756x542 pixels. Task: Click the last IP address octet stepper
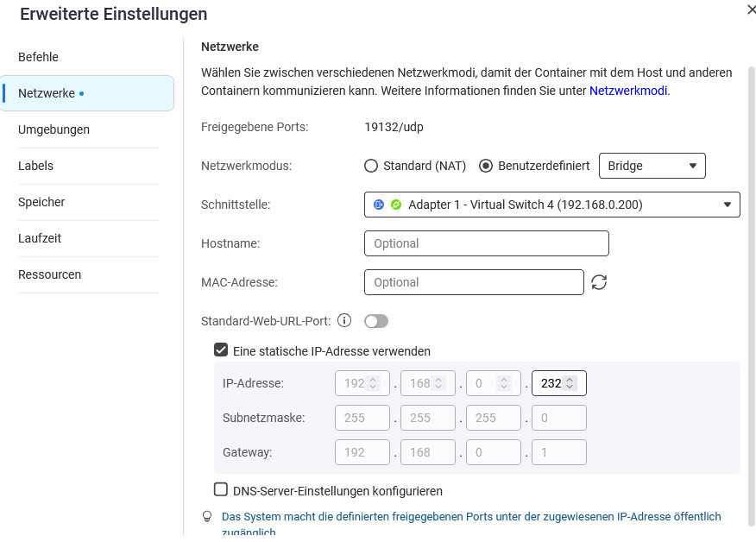point(570,382)
